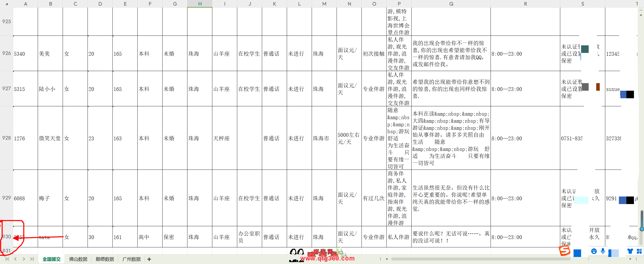This screenshot has width=644, height=264.
Task: Select the column Q header
Action: coord(451,4)
